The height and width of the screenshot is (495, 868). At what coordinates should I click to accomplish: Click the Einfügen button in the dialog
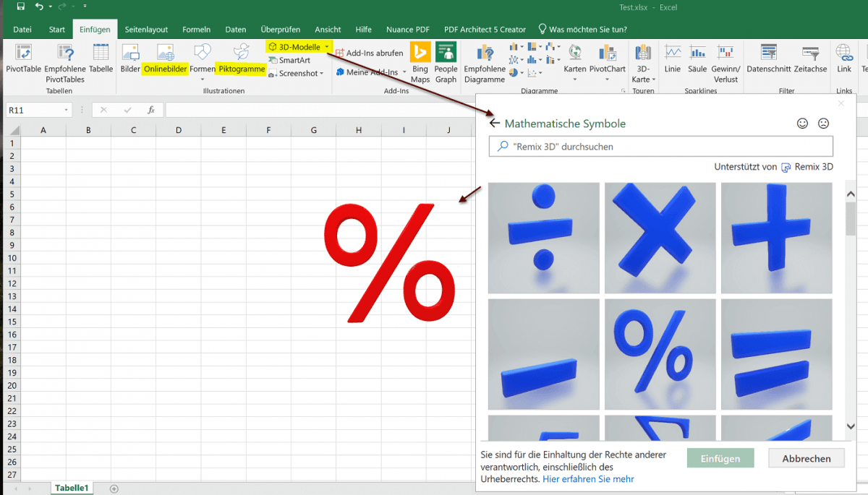[720, 457]
